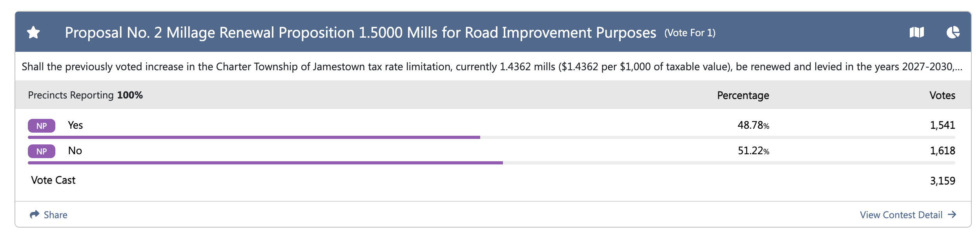The height and width of the screenshot is (237, 980).
Task: Open the map view icon
Action: pyautogui.click(x=917, y=33)
